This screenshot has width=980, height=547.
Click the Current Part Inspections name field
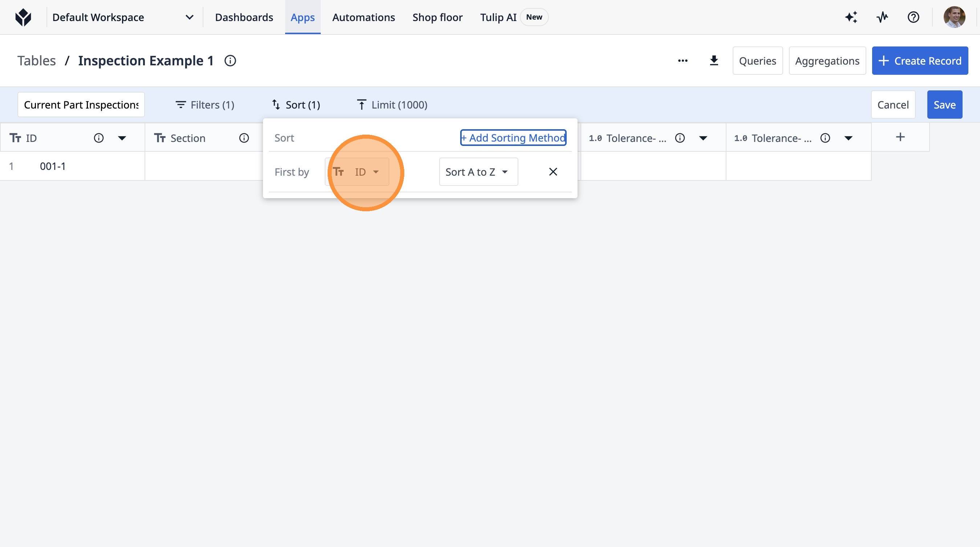pos(81,105)
